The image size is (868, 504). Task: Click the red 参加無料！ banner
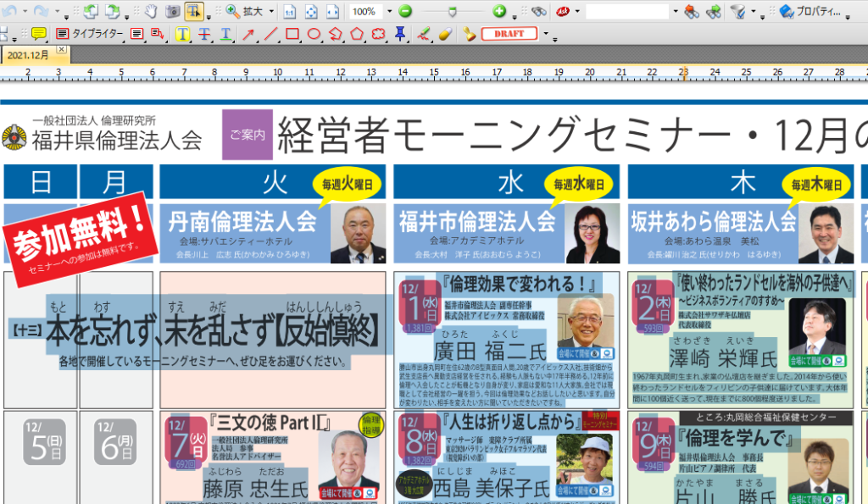81,240
